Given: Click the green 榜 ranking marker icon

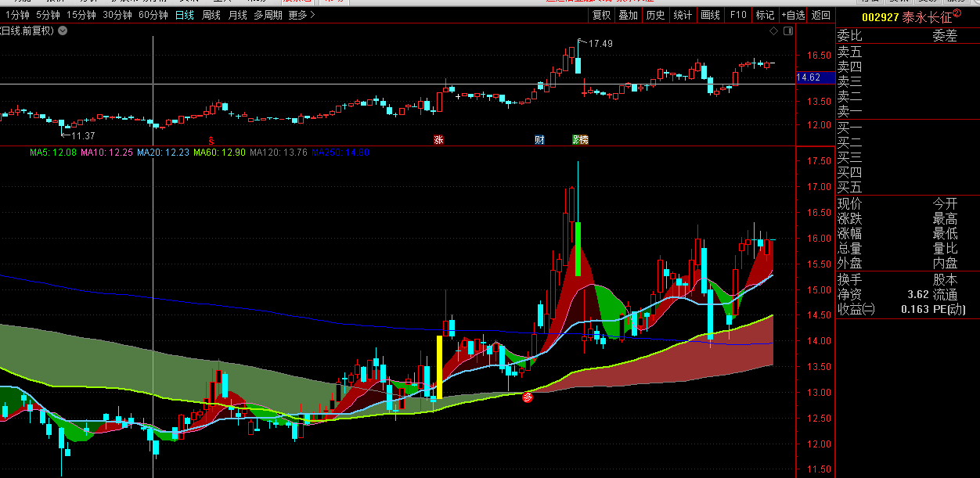Looking at the screenshot, I should [580, 139].
